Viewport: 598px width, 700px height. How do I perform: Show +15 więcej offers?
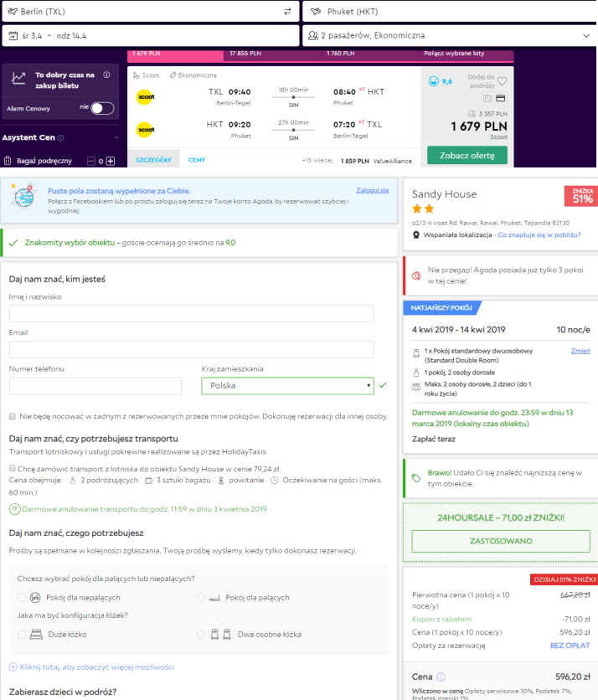317,160
